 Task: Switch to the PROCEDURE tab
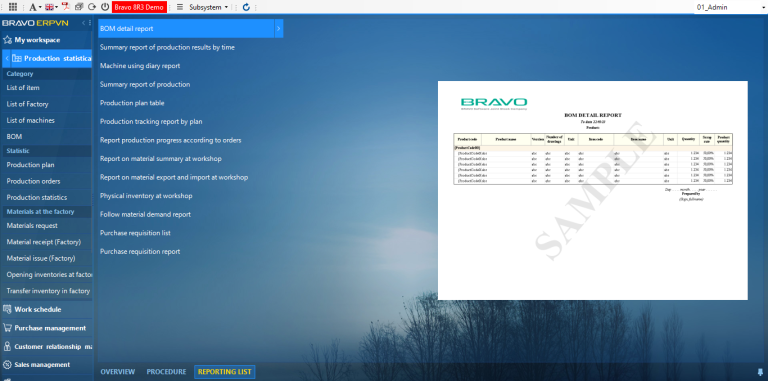pos(167,372)
